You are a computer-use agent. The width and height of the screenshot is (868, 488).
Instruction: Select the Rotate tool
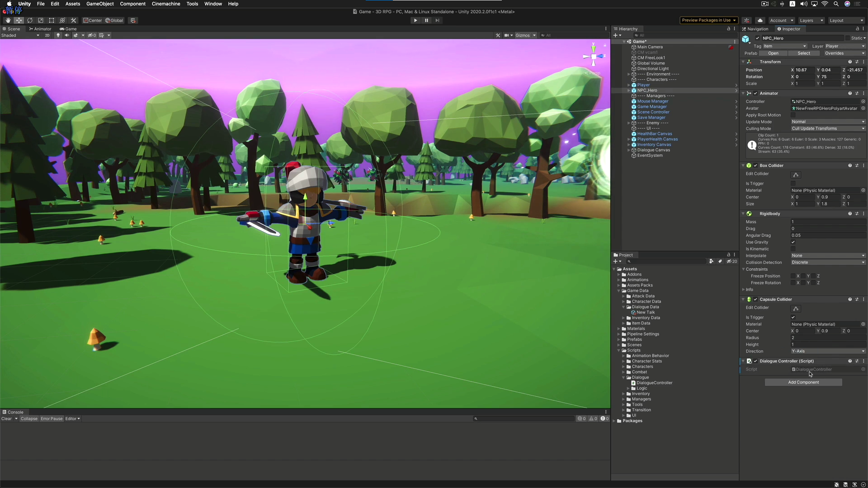pyautogui.click(x=30, y=20)
